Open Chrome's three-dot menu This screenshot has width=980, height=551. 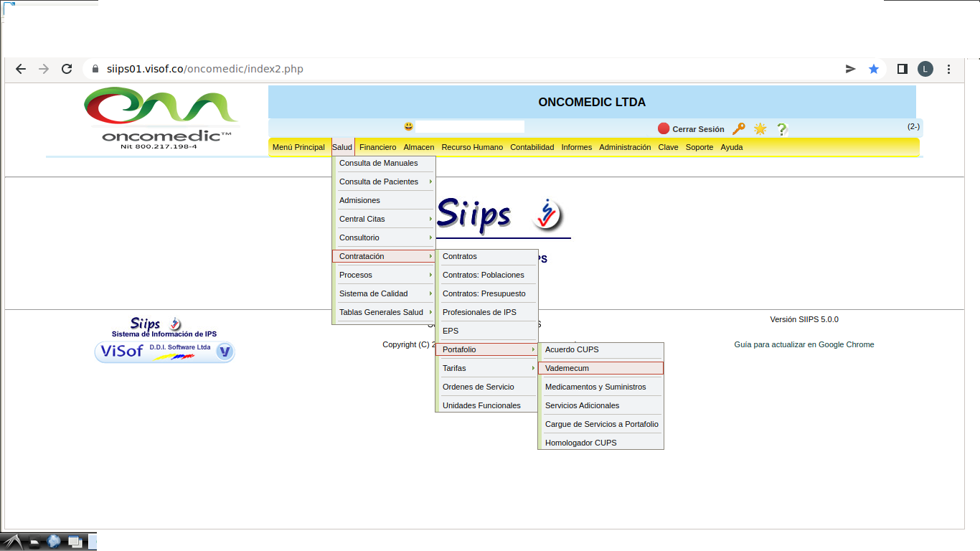point(949,69)
